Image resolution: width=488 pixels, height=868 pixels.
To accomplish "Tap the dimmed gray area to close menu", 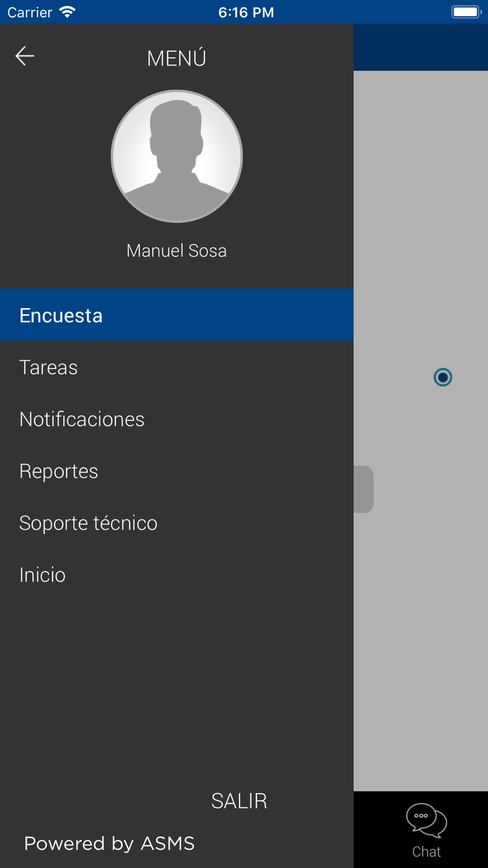I will (x=421, y=635).
